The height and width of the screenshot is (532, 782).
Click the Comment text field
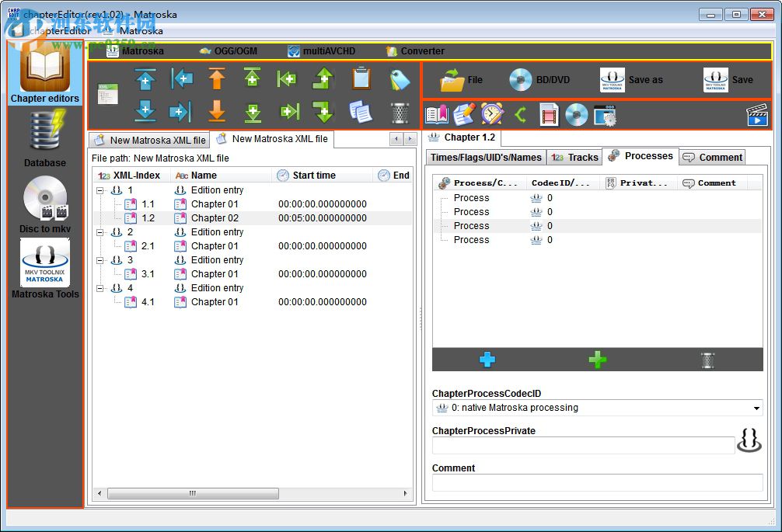(597, 483)
